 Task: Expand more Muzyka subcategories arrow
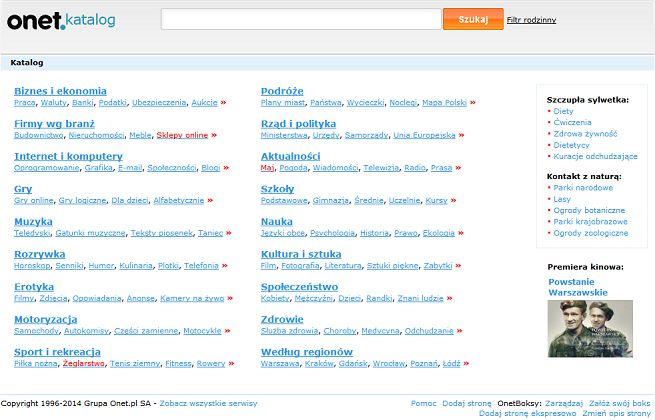[228, 233]
